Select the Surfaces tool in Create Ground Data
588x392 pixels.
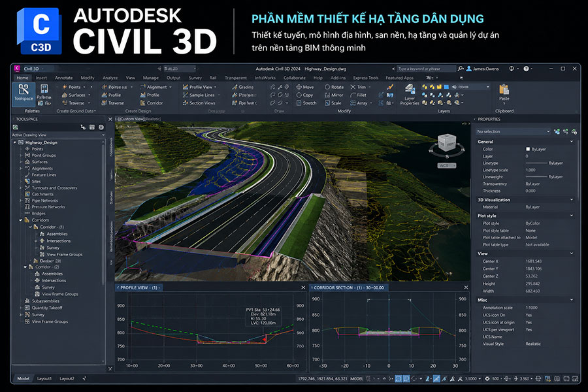coord(73,95)
